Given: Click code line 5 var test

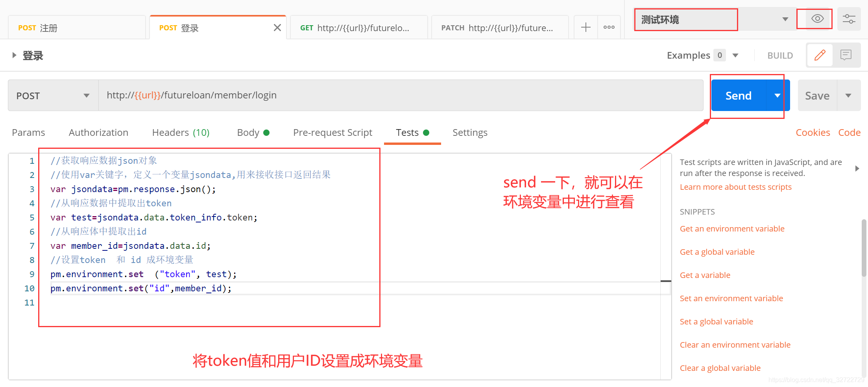Looking at the screenshot, I should click(x=154, y=217).
